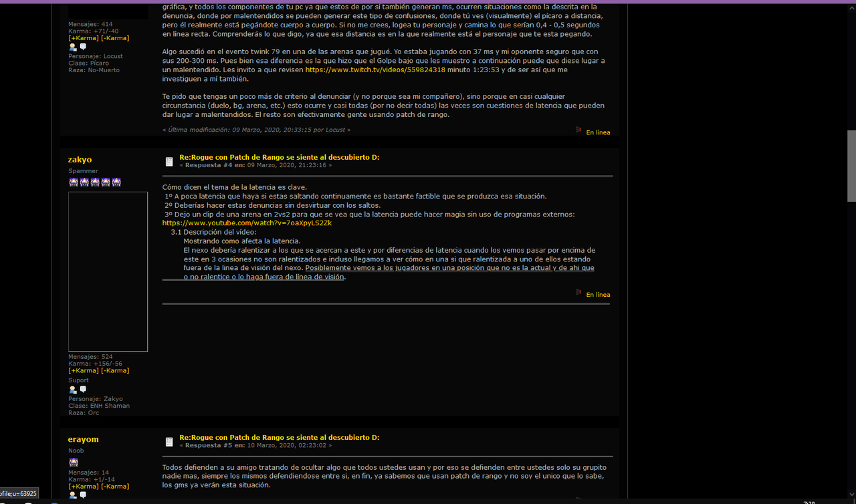Click first rank star under zakyo's Spammer title

[x=74, y=182]
